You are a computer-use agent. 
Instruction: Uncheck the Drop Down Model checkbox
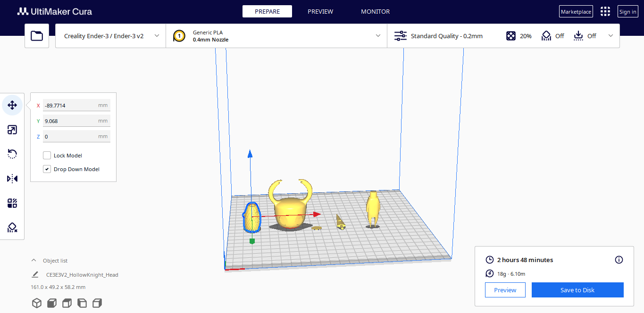pos(47,169)
